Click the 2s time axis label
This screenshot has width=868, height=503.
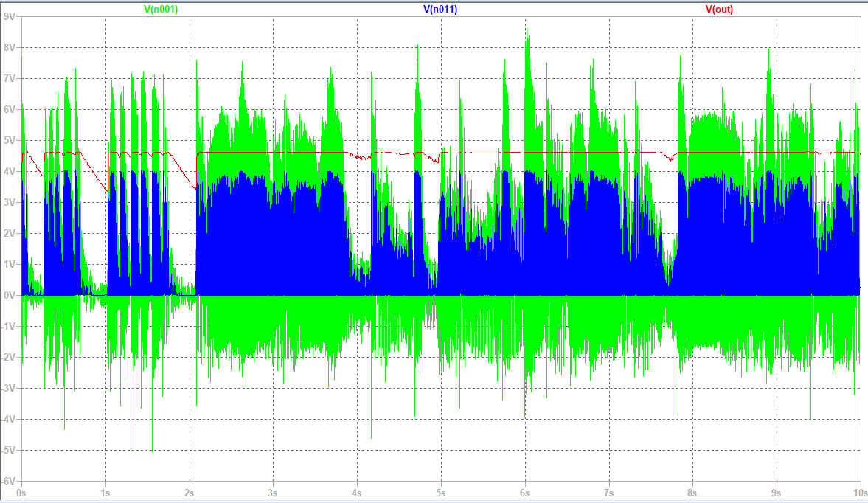pyautogui.click(x=190, y=491)
